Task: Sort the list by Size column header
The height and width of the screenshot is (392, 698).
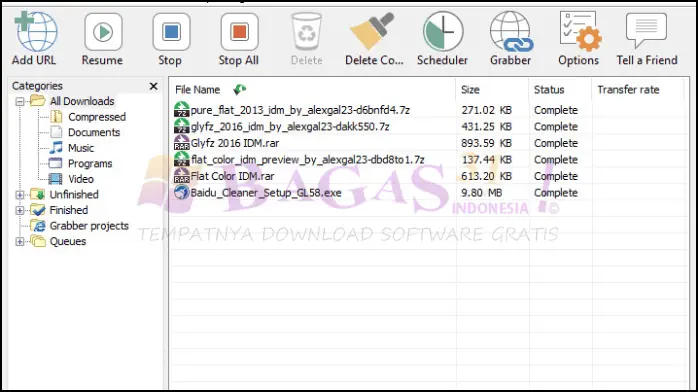Action: pyautogui.click(x=492, y=90)
